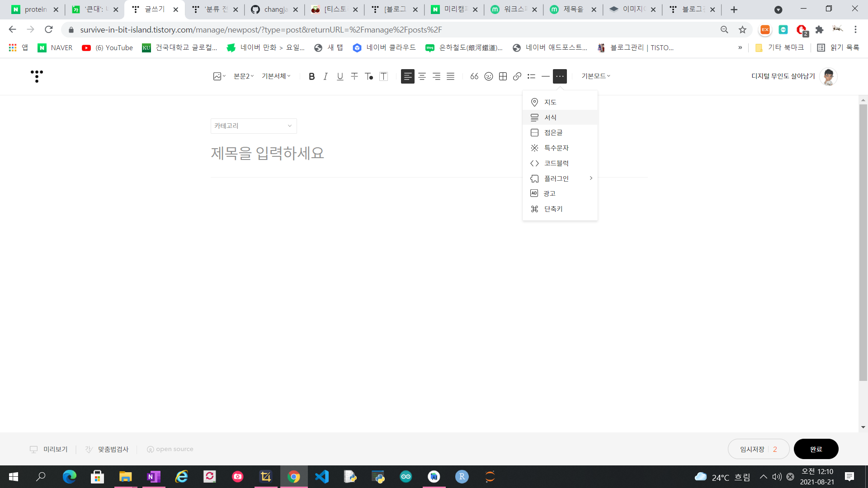Open the emoji smiley picker

point(489,76)
